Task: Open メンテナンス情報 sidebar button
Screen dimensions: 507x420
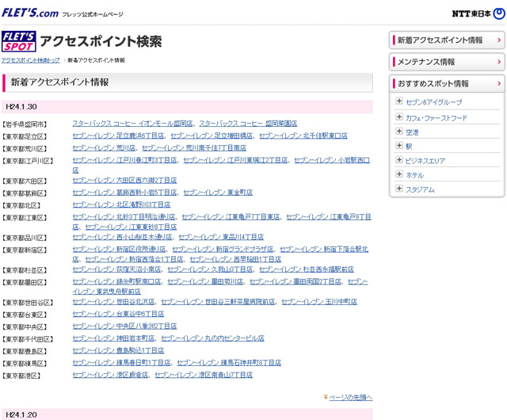Action: coord(447,62)
